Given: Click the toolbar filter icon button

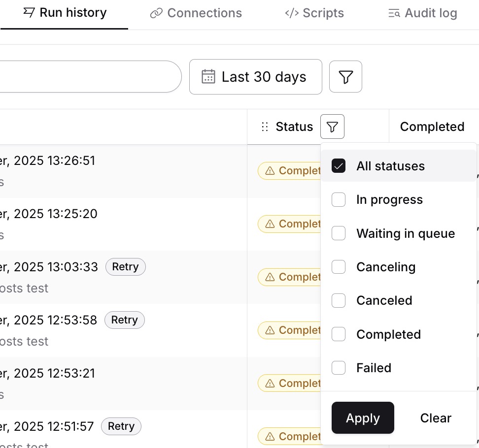Looking at the screenshot, I should click(345, 77).
